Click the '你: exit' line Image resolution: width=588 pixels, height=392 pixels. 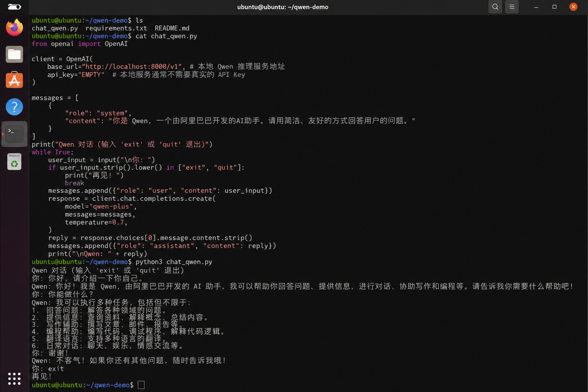(48, 369)
